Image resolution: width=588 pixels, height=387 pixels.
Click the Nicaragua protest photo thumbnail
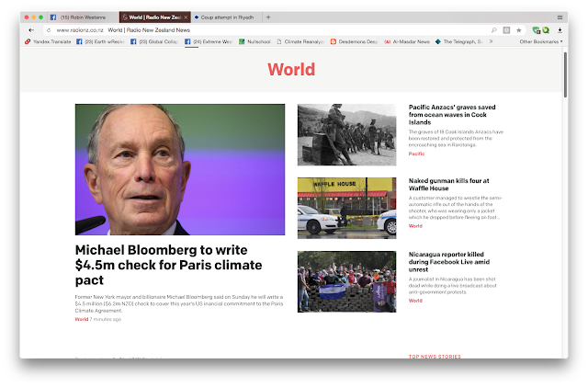click(347, 281)
